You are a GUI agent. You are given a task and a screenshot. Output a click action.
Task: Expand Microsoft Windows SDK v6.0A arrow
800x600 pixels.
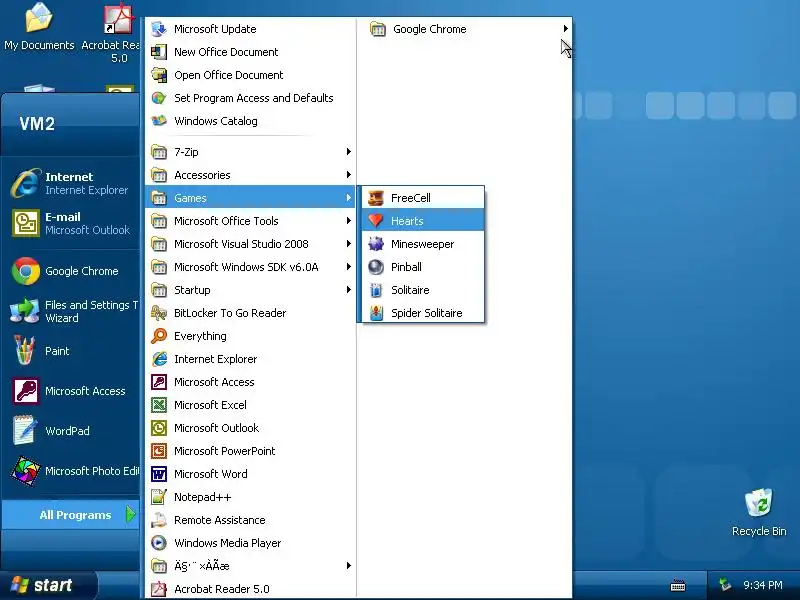click(348, 266)
